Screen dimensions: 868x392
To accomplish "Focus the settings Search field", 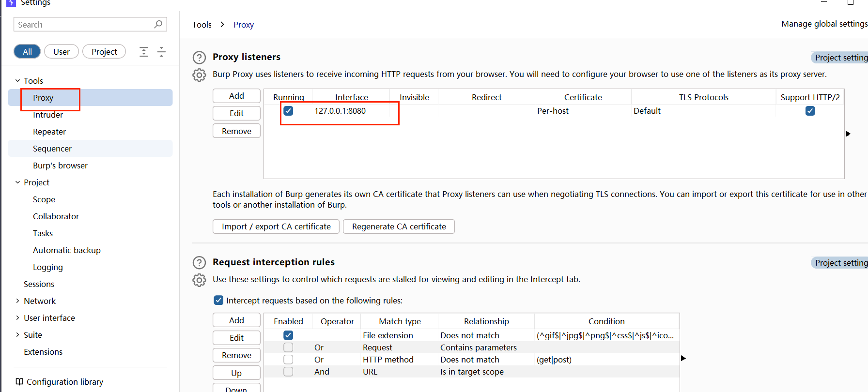I will coord(91,24).
